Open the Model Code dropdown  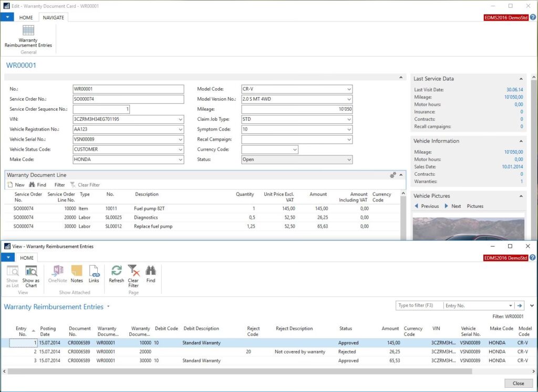click(x=349, y=89)
